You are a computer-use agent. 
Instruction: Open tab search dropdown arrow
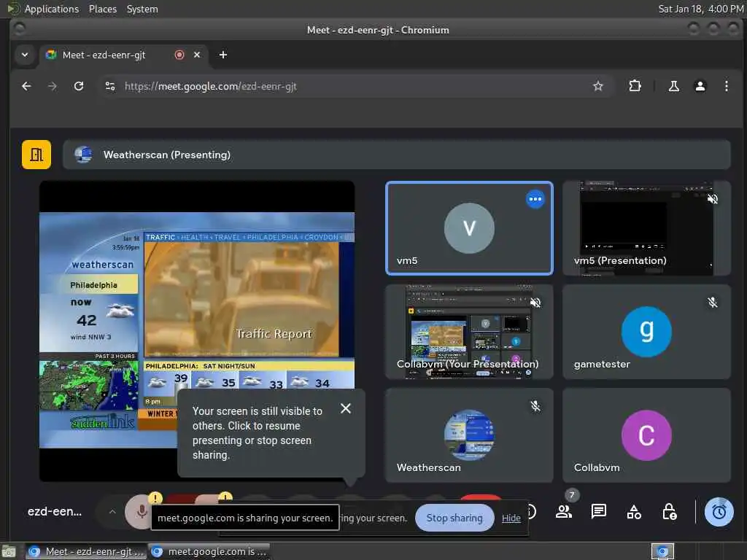pos(25,55)
